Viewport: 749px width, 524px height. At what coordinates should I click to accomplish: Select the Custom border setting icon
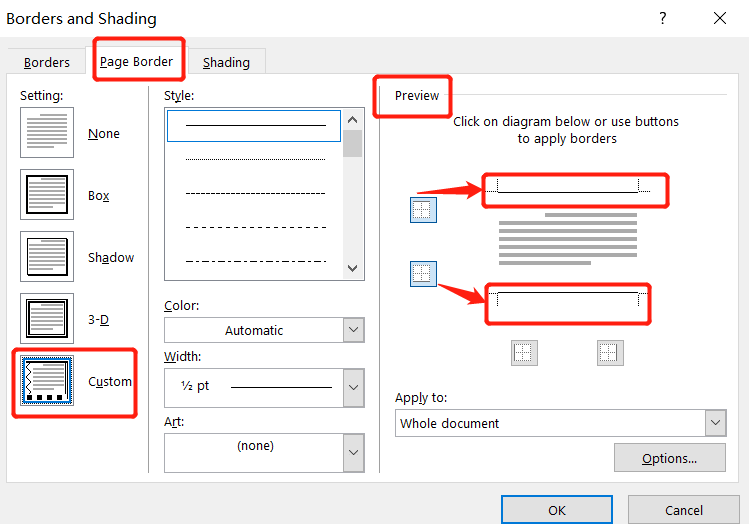click(x=47, y=381)
